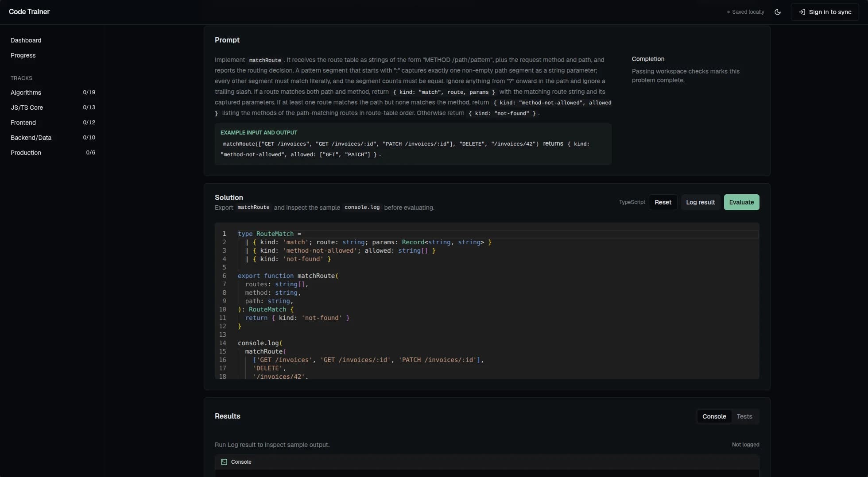Click 'Run Log result to inspect' hint text
The image size is (868, 477).
pos(272,445)
